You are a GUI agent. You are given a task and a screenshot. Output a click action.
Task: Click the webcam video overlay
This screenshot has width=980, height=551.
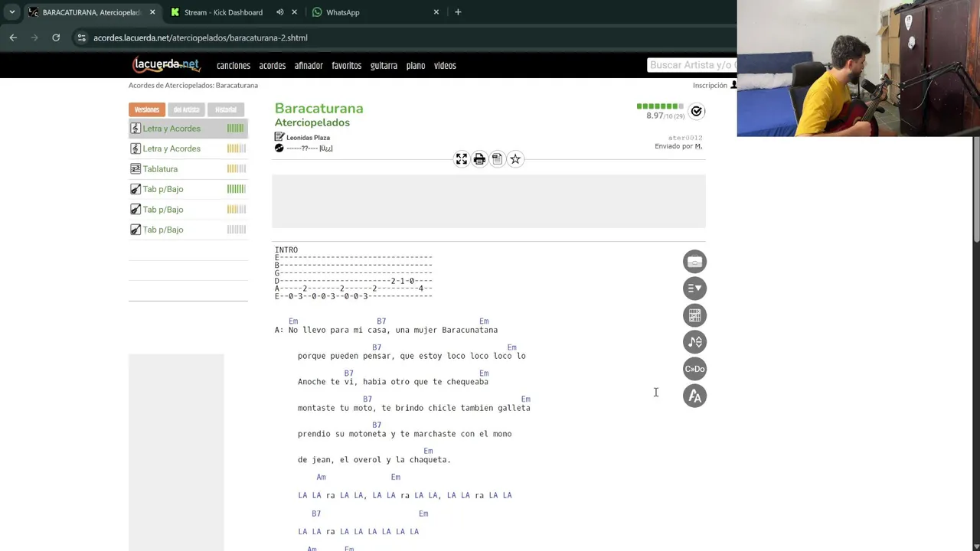coord(858,68)
